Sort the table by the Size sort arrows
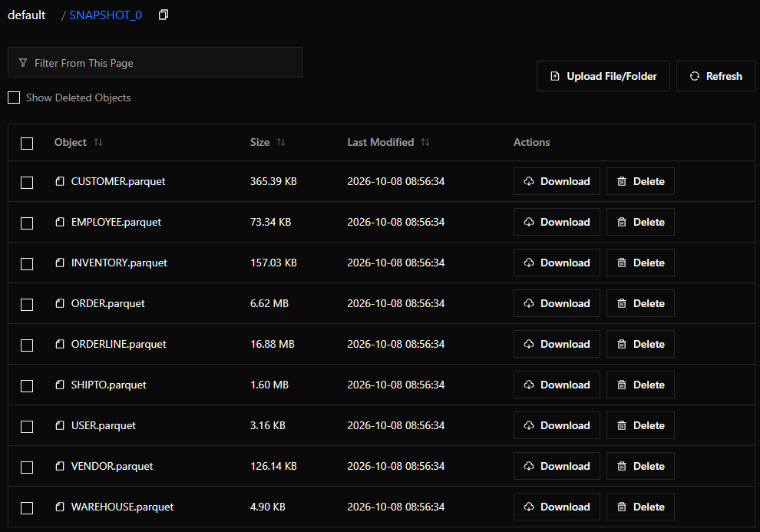This screenshot has width=760, height=532. tap(281, 142)
